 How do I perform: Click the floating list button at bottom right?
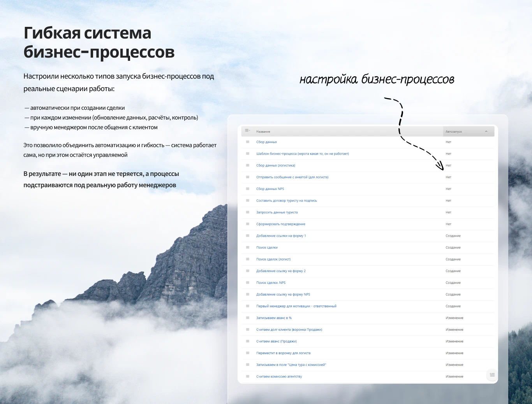pos(492,375)
